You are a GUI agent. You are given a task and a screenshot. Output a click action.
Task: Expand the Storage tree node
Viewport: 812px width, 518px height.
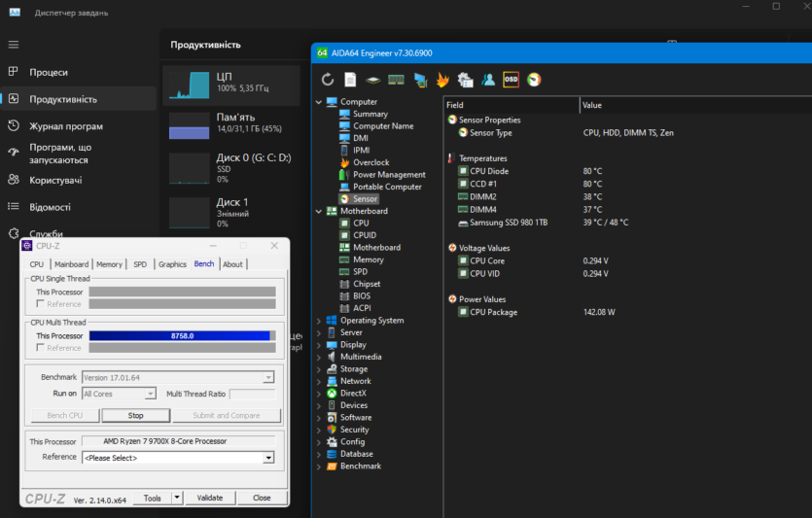(319, 369)
